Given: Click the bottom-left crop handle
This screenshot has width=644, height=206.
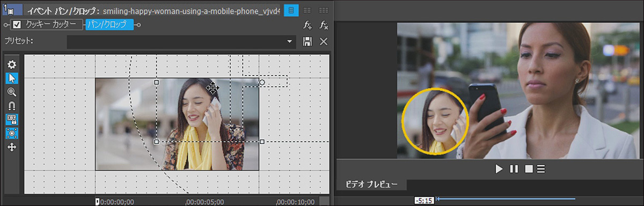Looking at the screenshot, I should coord(156,142).
